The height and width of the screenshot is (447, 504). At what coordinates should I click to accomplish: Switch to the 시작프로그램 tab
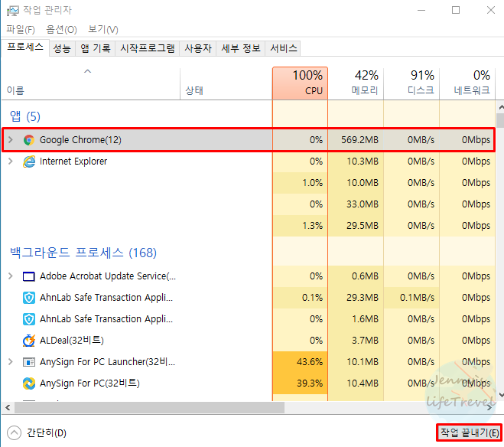point(147,48)
